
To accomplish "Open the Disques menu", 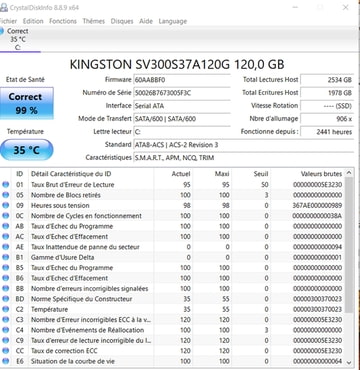I will [x=122, y=21].
